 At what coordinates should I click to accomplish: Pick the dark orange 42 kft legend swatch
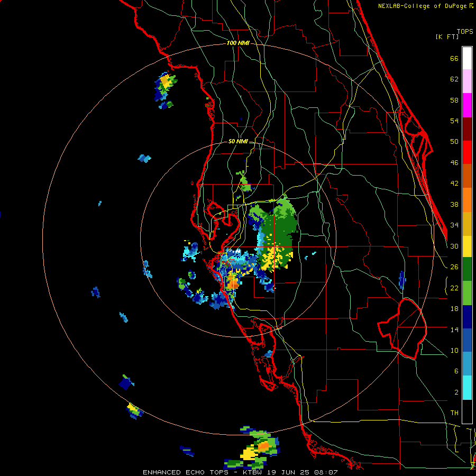point(467,176)
